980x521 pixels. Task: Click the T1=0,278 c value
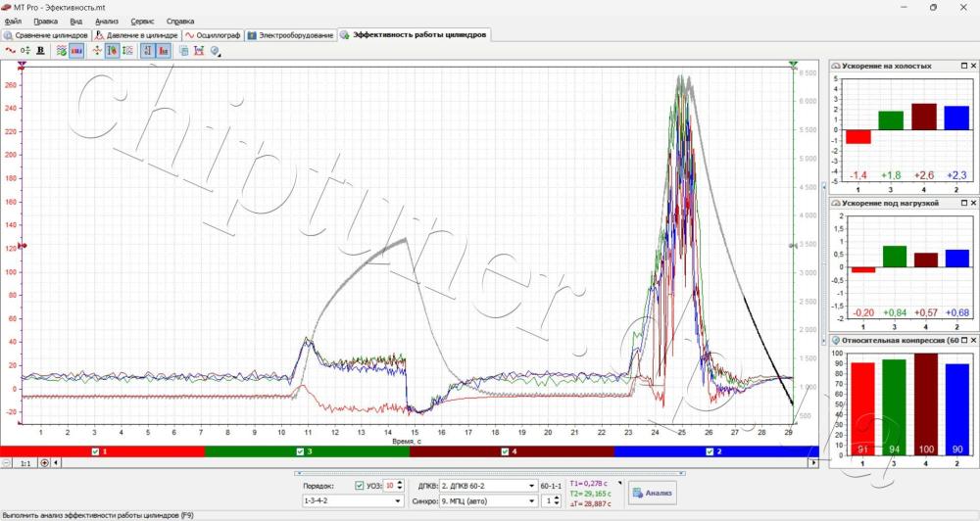coord(588,484)
